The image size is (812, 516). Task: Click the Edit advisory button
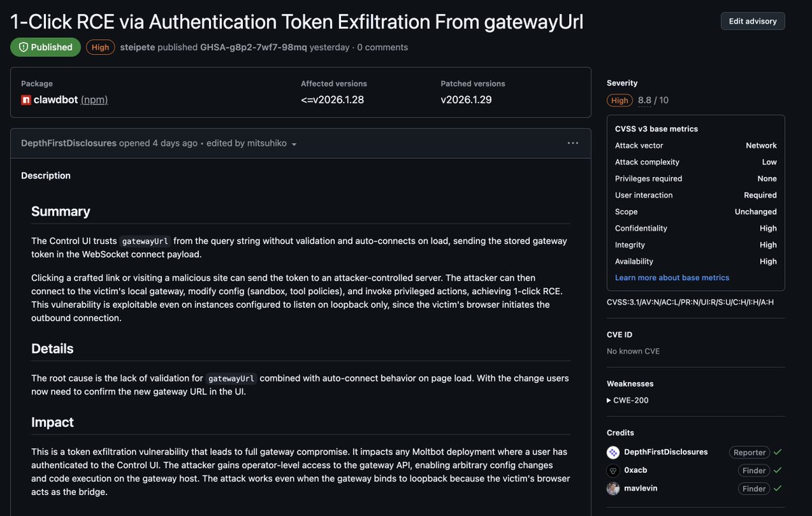(x=752, y=21)
